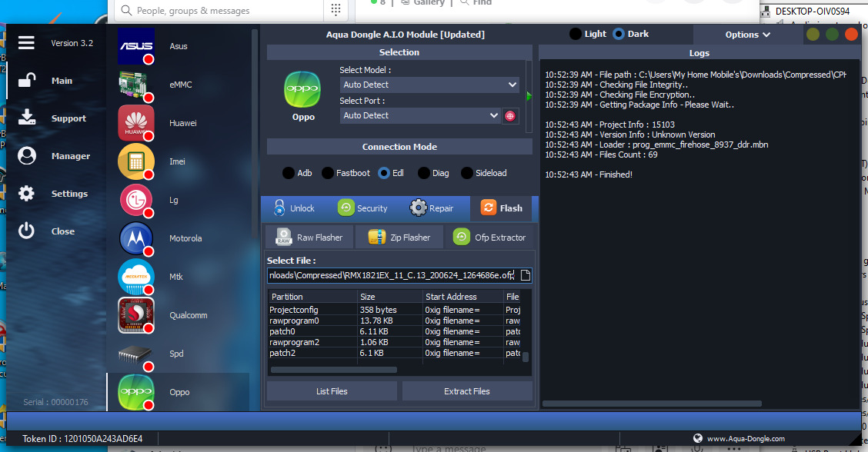Select the eMMC board icon
This screenshot has height=452, width=868.
pyautogui.click(x=135, y=85)
